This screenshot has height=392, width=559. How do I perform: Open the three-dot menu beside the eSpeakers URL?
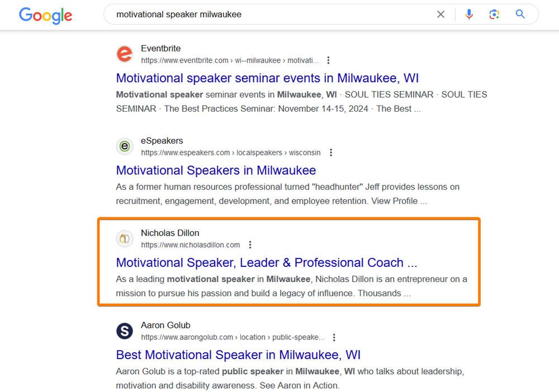click(x=331, y=153)
